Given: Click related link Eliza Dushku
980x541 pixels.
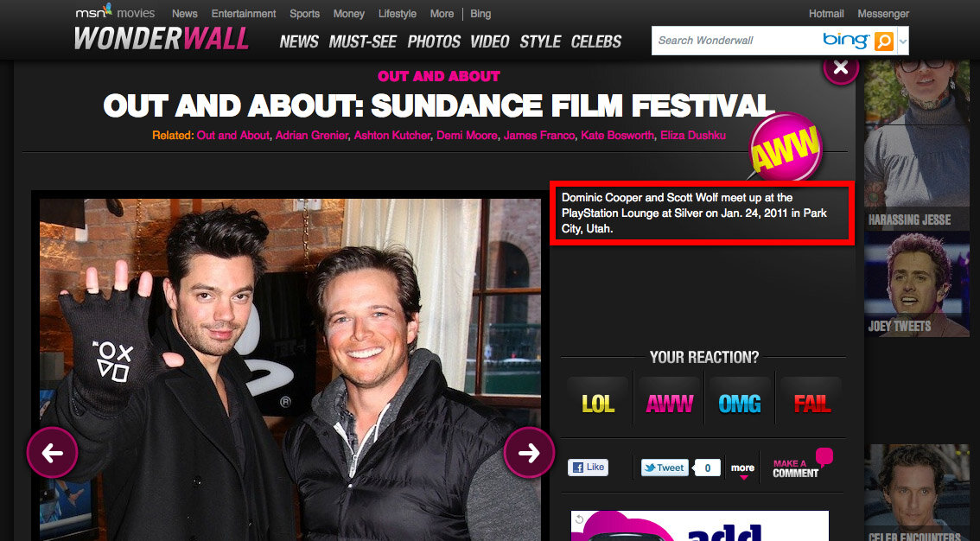Looking at the screenshot, I should coord(693,135).
